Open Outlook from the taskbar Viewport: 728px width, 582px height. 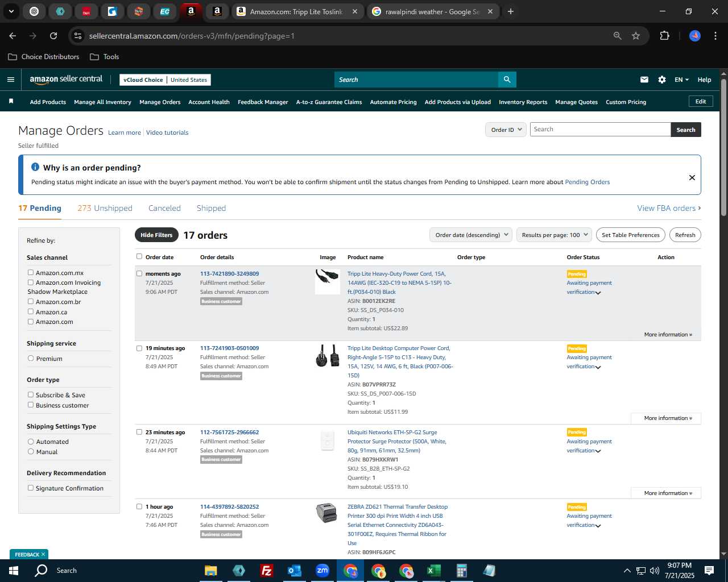pos(294,571)
